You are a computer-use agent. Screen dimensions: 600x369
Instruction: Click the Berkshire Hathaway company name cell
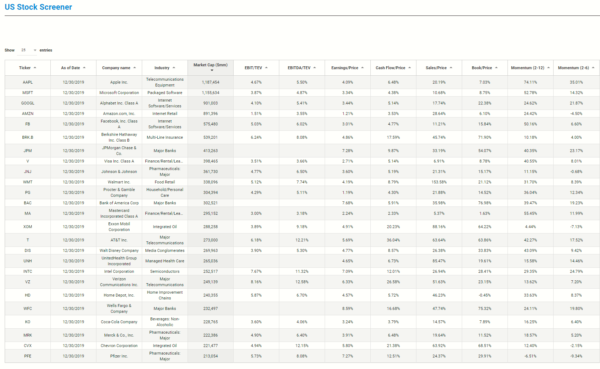119,137
